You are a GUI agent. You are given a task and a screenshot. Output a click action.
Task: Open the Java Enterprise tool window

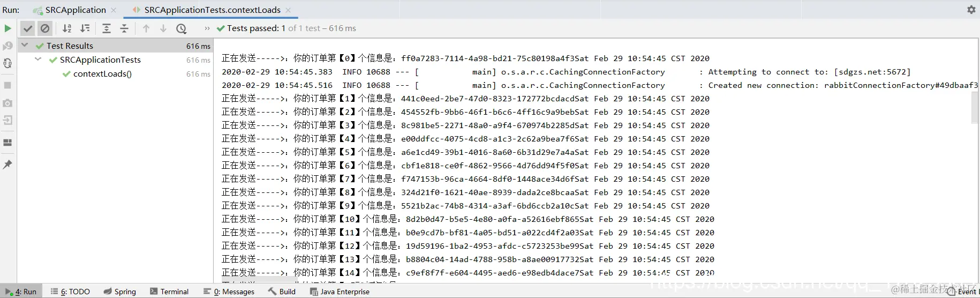tap(340, 292)
